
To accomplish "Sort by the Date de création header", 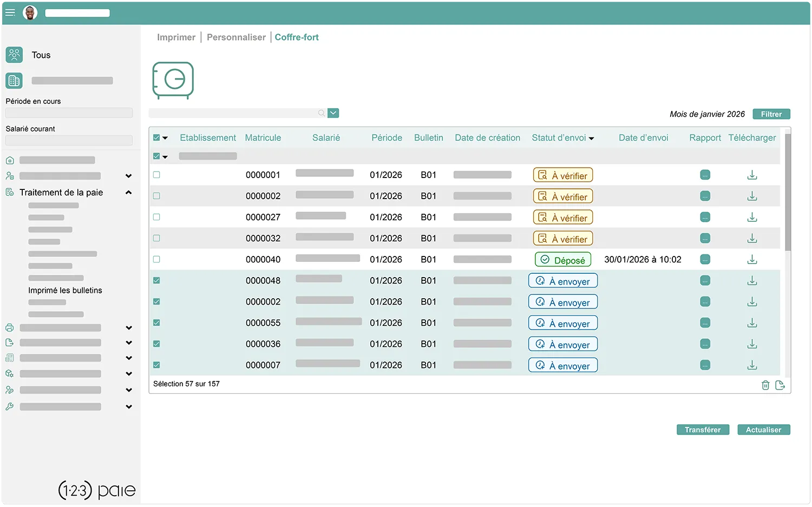I will click(487, 137).
